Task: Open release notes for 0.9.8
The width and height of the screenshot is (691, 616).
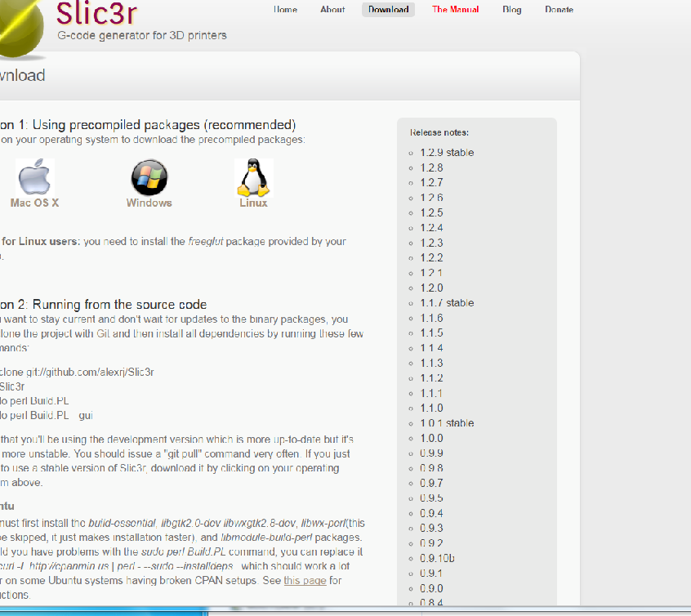Action: (431, 468)
